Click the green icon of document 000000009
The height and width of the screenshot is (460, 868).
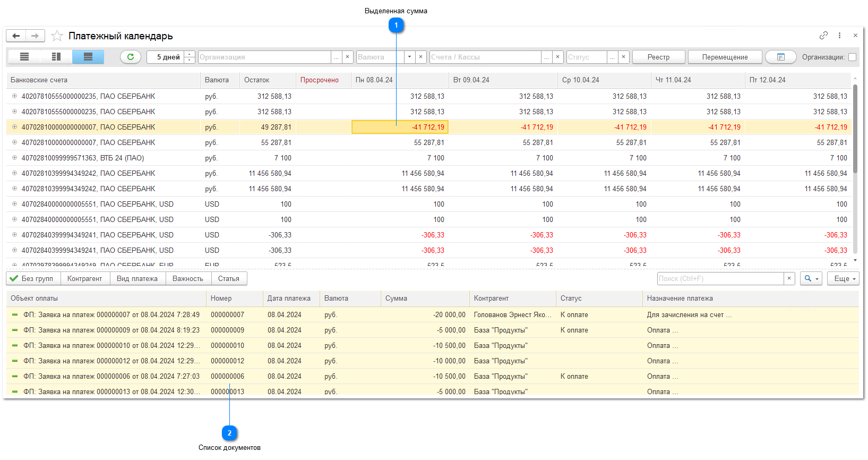[15, 330]
